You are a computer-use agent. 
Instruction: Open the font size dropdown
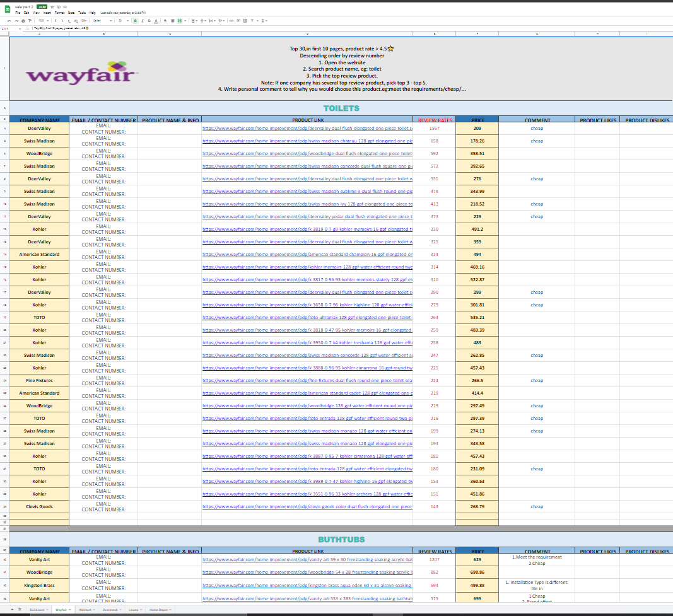(124, 21)
